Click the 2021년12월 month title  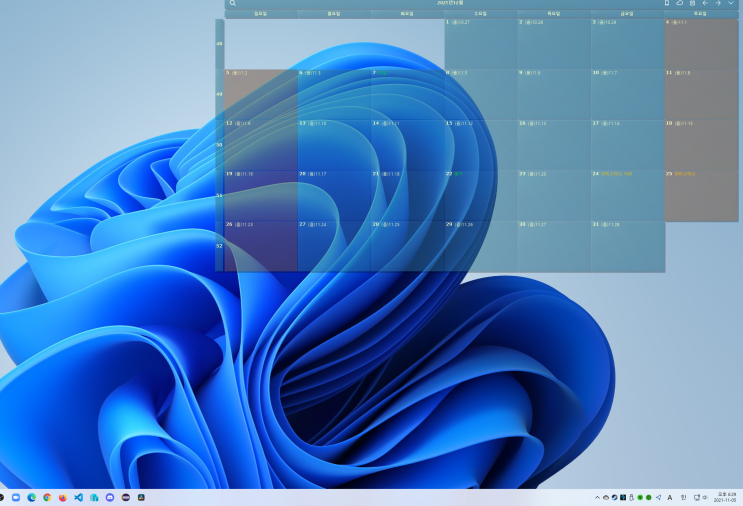tap(450, 3)
